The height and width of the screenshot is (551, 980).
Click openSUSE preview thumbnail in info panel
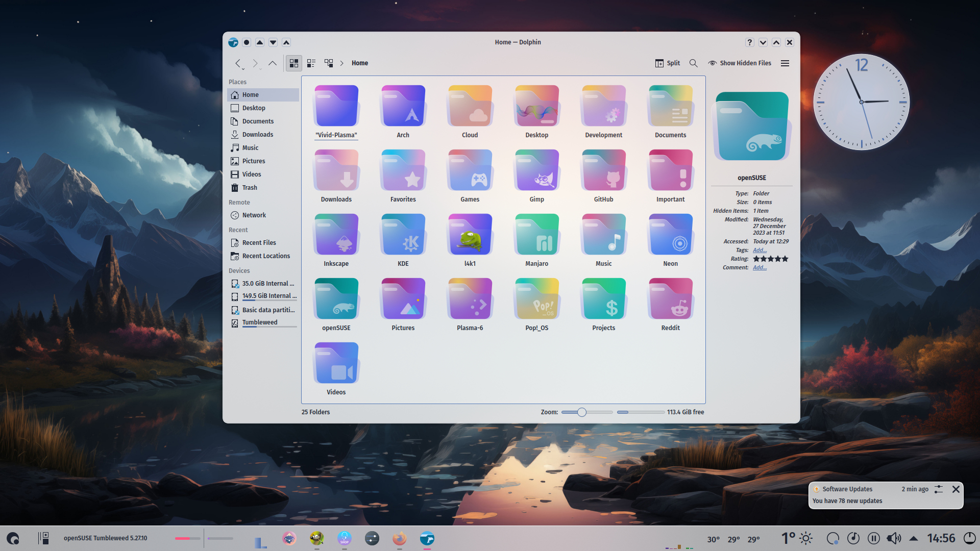752,126
